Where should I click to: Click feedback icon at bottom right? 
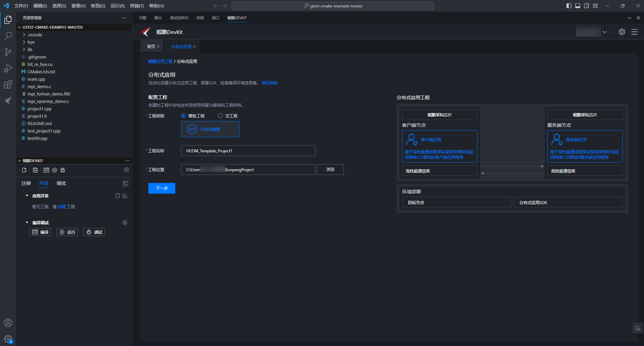[x=638, y=328]
